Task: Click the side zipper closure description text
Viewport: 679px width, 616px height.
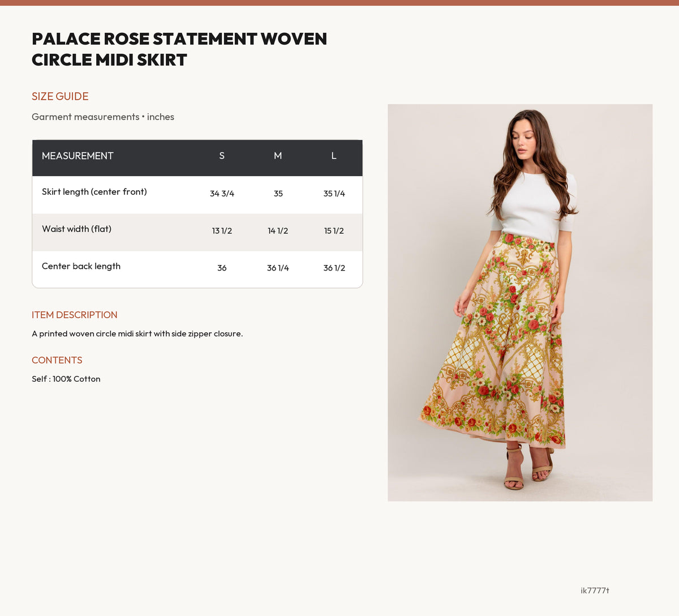Action: pos(137,334)
